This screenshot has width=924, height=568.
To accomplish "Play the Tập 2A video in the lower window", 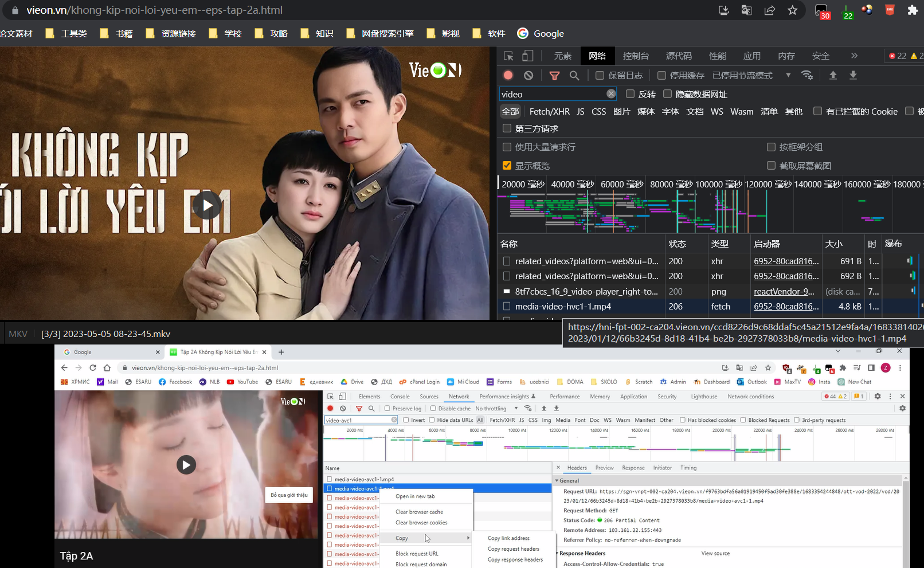I will click(186, 465).
